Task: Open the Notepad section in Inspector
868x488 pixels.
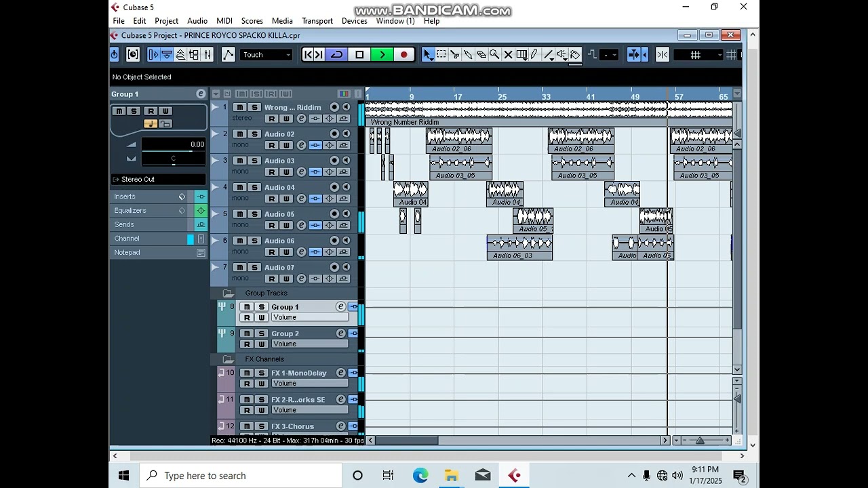Action: [127, 253]
